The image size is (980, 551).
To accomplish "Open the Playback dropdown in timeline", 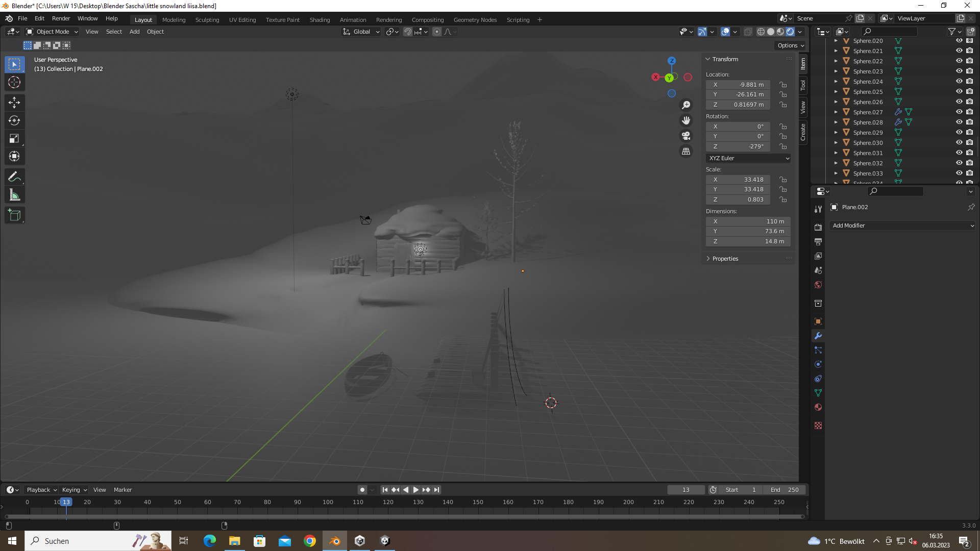I will [x=41, y=490].
